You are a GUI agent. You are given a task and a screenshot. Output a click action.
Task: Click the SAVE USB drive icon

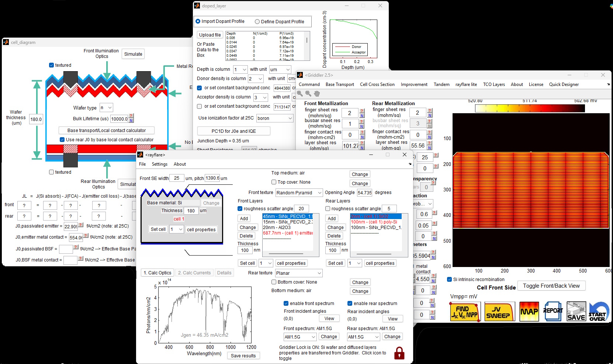click(576, 312)
